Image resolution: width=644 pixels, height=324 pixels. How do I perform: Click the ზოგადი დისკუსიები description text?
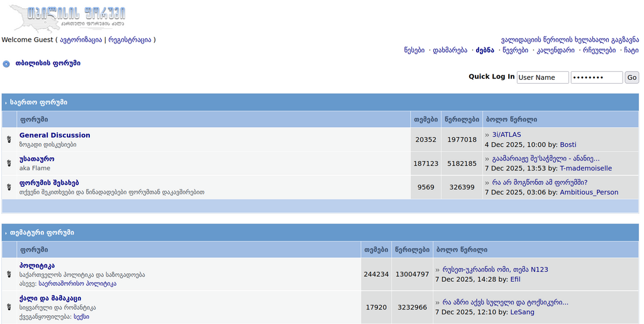(x=48, y=145)
